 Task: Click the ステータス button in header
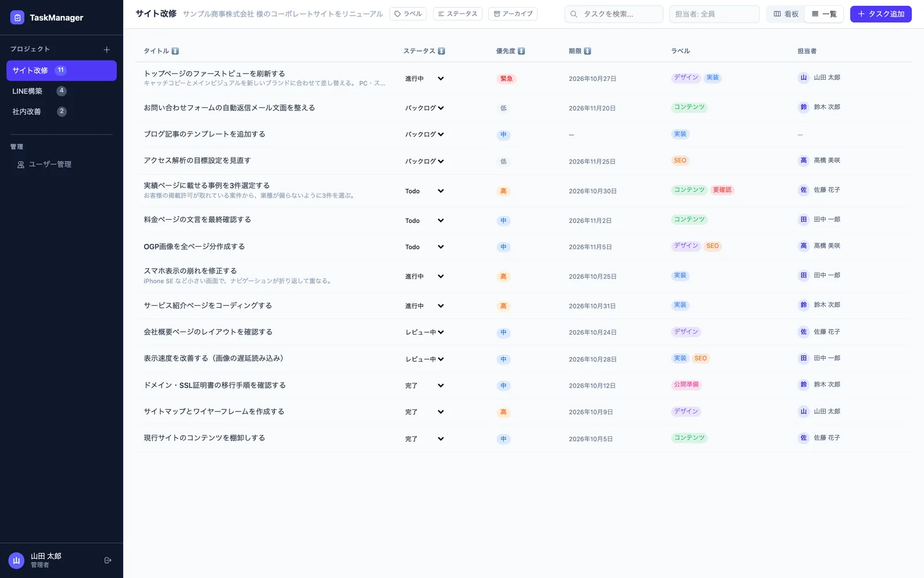click(458, 14)
